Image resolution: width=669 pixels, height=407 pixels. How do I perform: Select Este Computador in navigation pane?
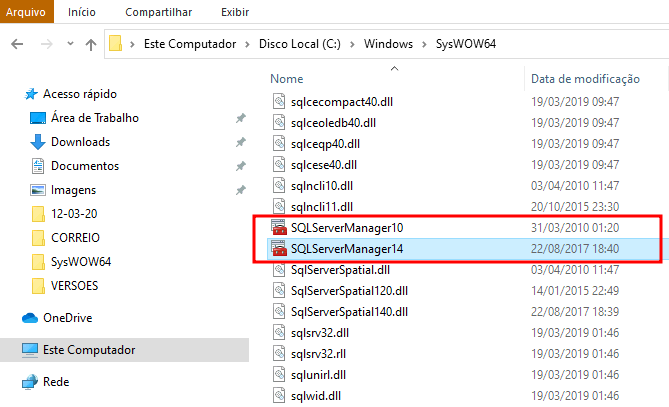click(x=93, y=350)
